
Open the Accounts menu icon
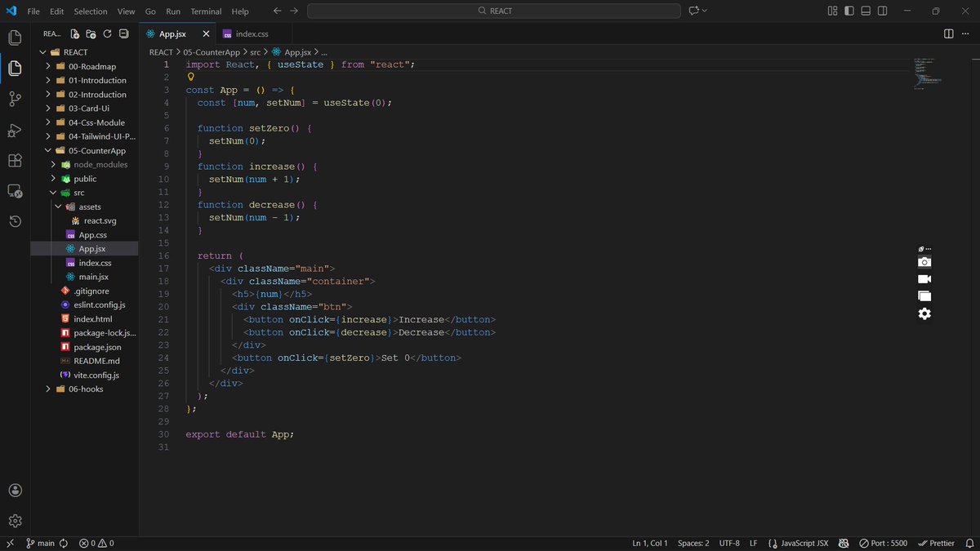pyautogui.click(x=15, y=491)
